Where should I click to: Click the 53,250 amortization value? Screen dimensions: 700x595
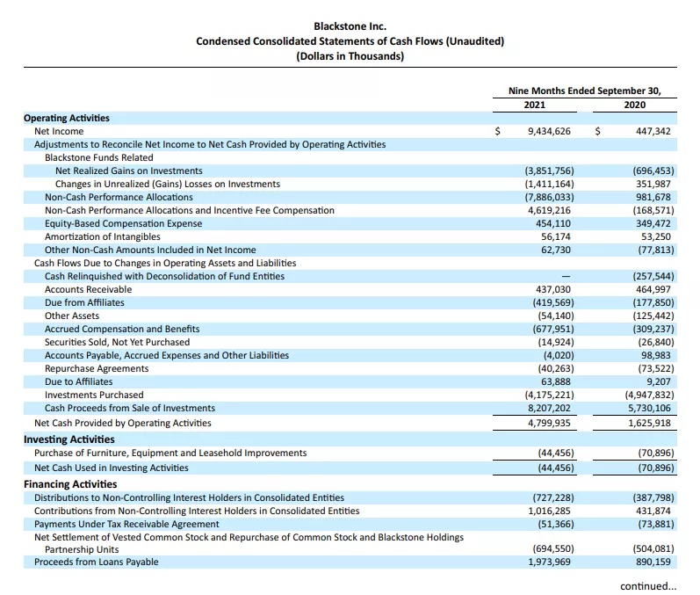coord(656,236)
